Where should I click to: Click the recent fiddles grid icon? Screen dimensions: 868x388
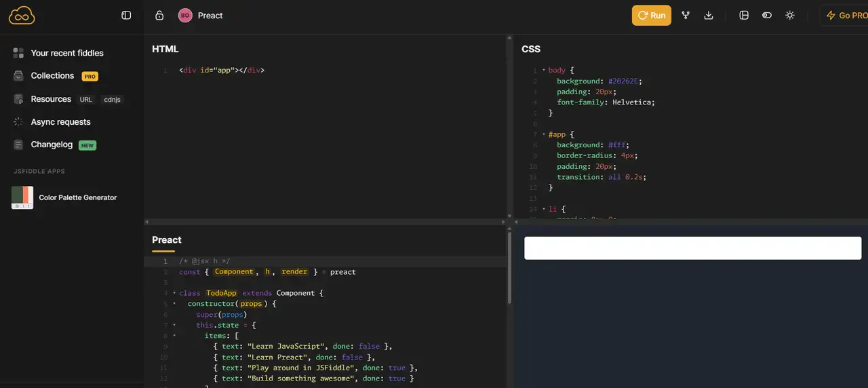(x=18, y=53)
